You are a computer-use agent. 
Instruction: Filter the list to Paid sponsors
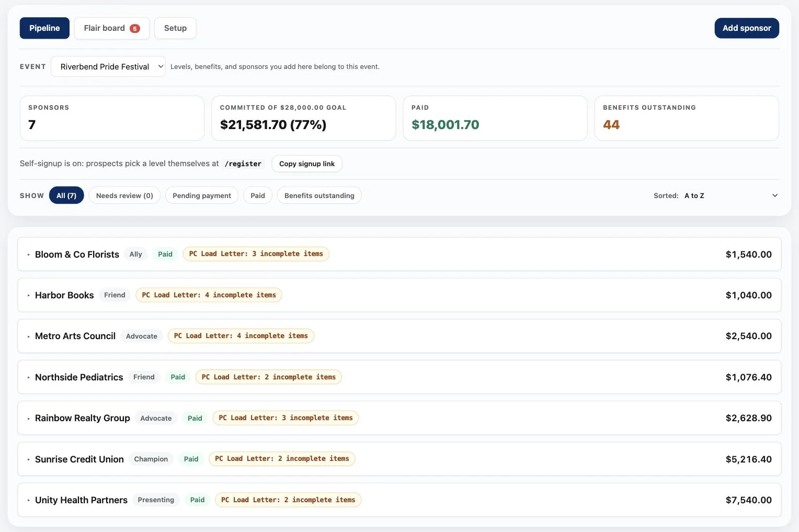click(258, 195)
